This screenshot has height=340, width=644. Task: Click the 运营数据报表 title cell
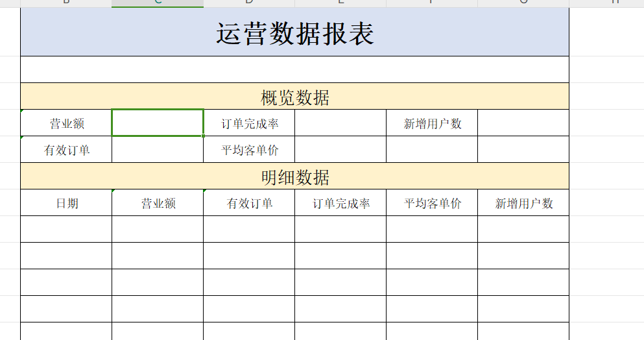pos(294,33)
